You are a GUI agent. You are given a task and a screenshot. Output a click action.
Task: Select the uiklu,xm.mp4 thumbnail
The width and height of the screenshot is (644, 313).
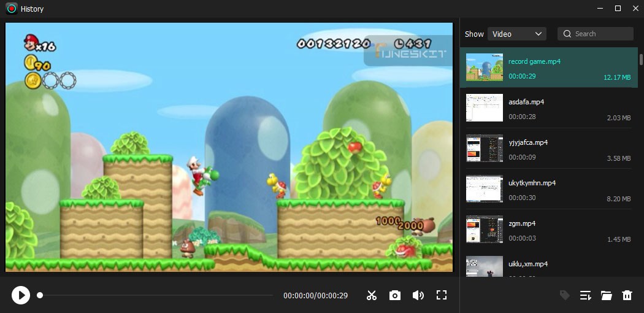click(x=485, y=266)
